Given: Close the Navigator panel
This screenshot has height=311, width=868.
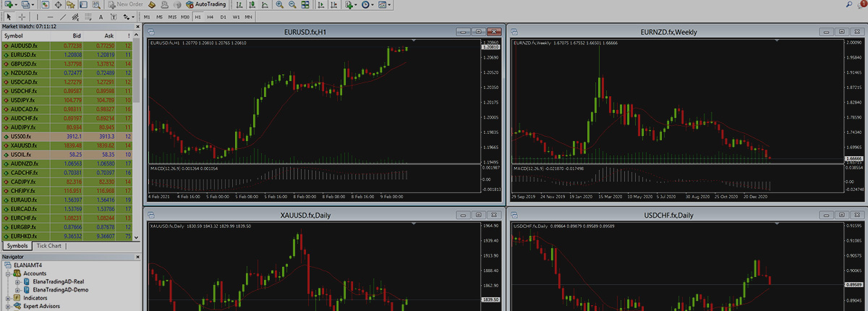Looking at the screenshot, I should tap(137, 257).
